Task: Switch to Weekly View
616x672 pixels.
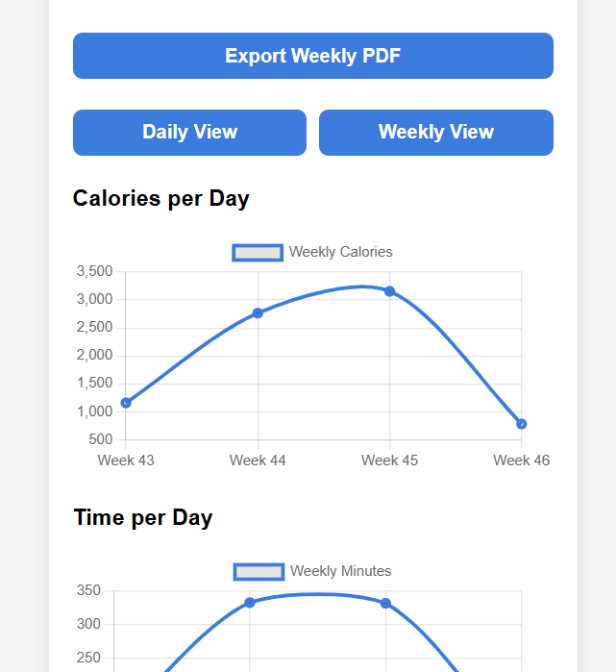Action: 435,133
